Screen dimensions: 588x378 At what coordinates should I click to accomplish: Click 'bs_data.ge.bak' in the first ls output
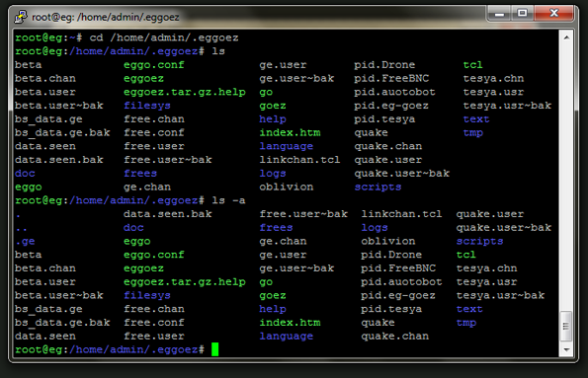[62, 133]
